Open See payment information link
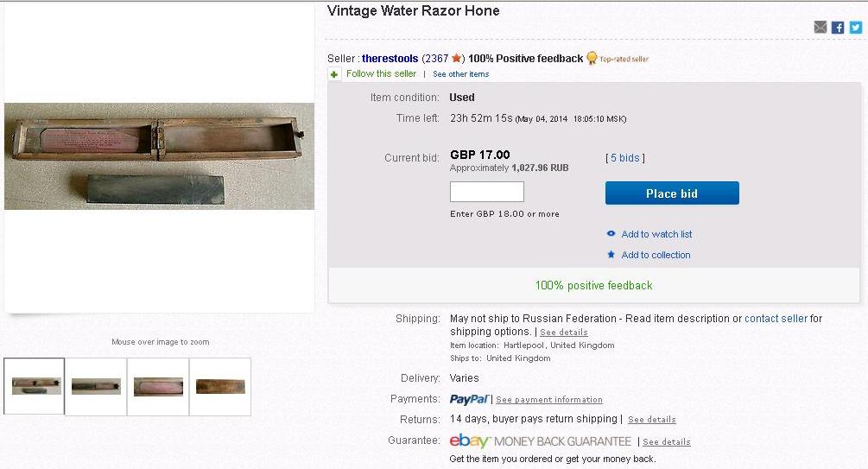 (549, 400)
